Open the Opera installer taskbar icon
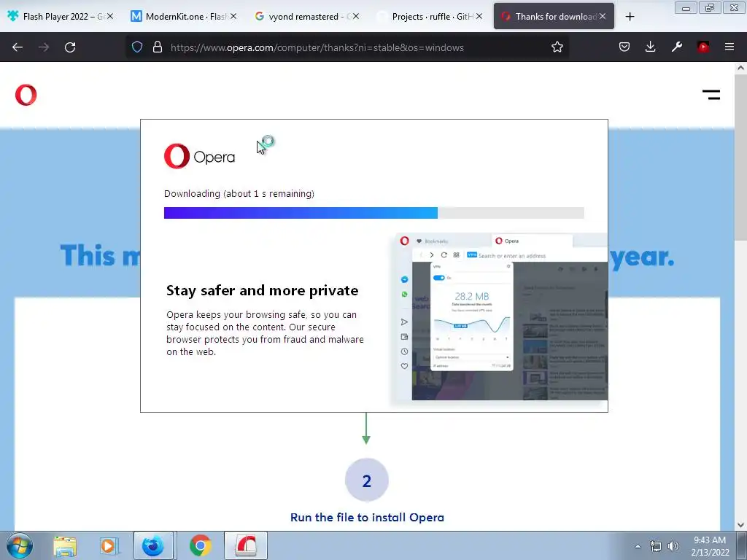 click(x=246, y=545)
